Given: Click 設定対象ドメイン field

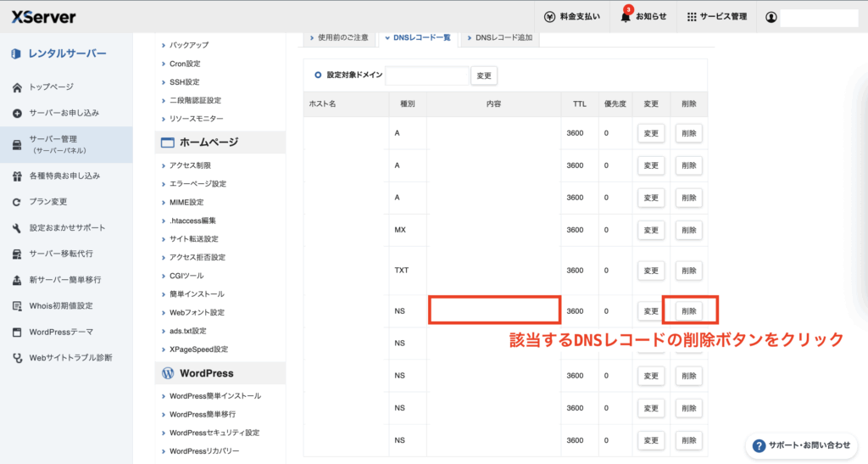Looking at the screenshot, I should (427, 75).
